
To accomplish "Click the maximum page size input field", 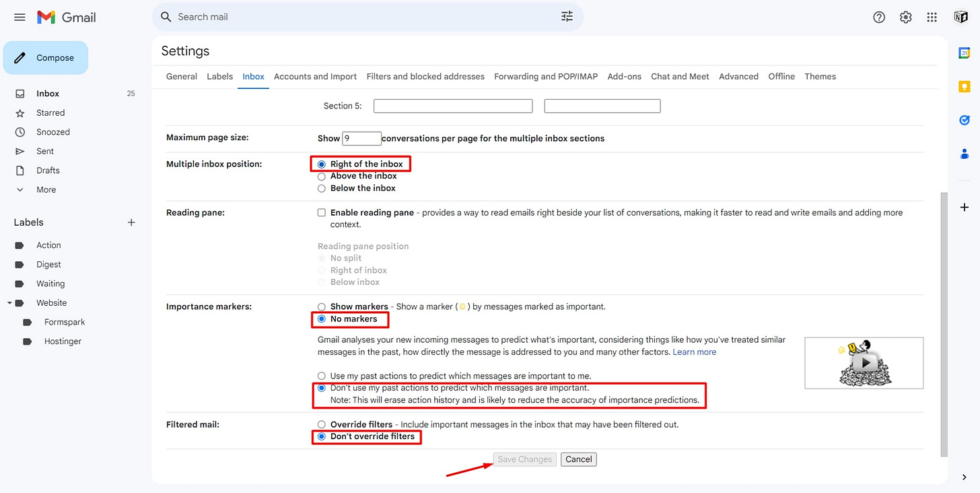I will coord(361,138).
